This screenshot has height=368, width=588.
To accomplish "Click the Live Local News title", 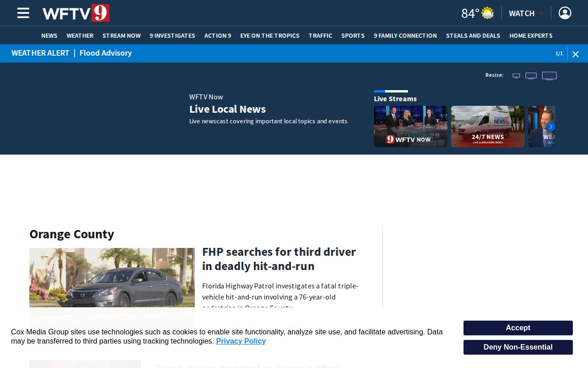I will 227,109.
